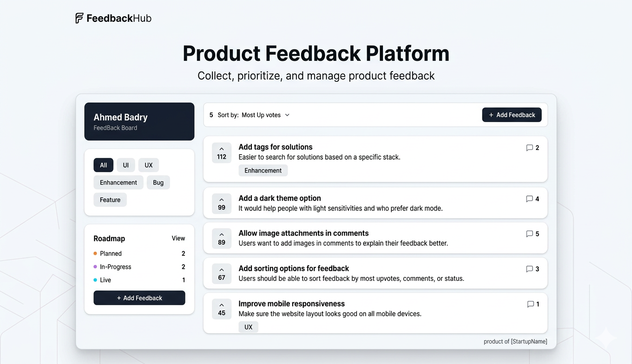
Task: Click comment icon on "Add sorting options for feedback"
Action: click(530, 269)
